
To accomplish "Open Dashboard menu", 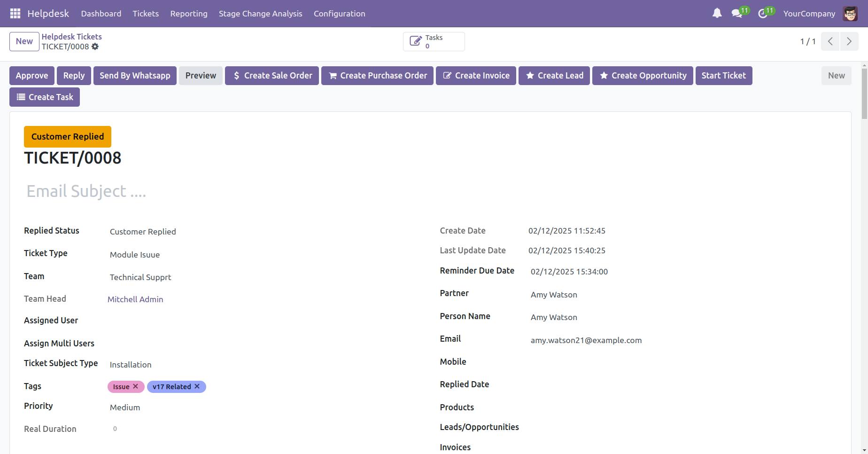I will pyautogui.click(x=101, y=14).
